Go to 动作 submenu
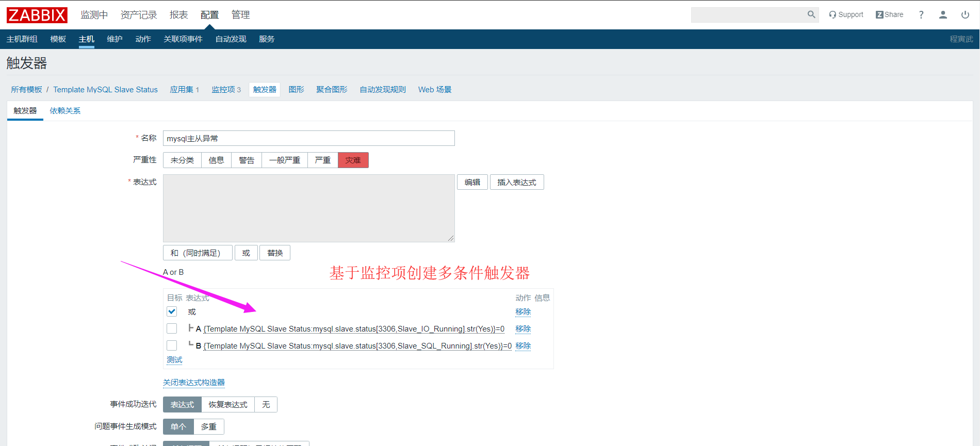Screen dimensions: 980x446 click(x=143, y=39)
